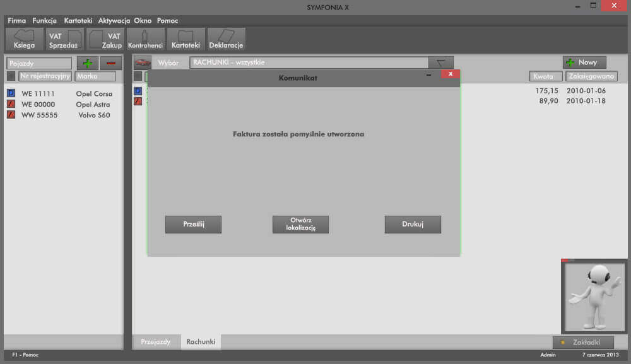Click the Kartoteki toolbar icon

(x=186, y=39)
